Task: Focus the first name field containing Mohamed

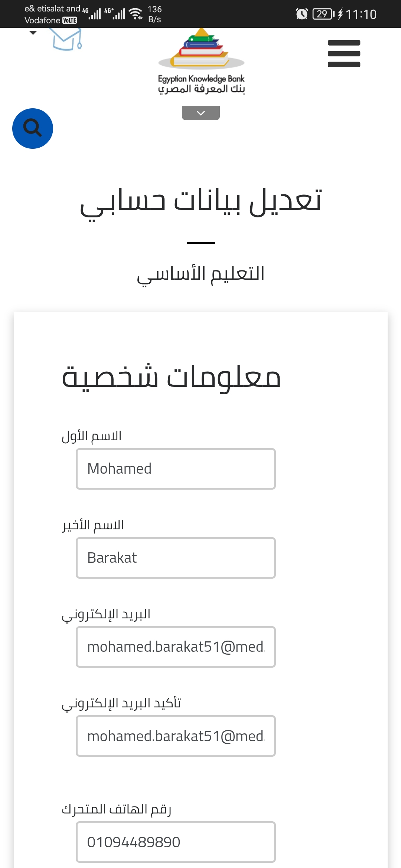Action: 176,469
